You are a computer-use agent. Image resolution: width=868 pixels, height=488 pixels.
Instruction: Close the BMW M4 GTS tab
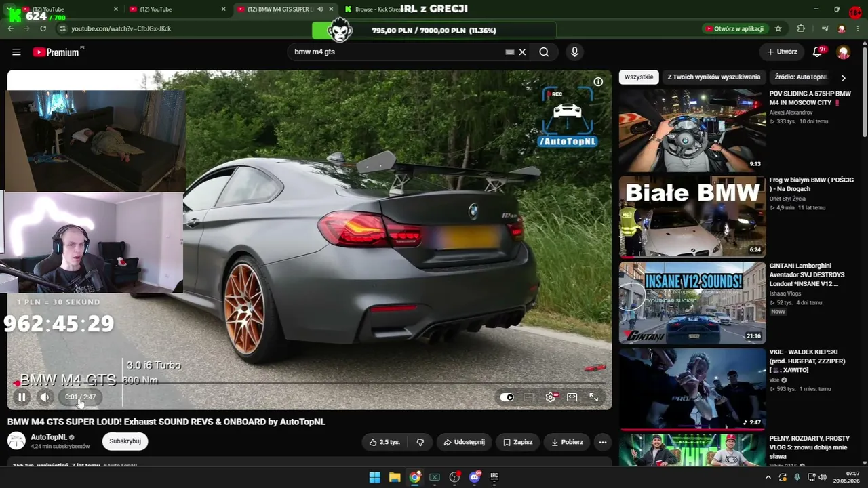[331, 9]
